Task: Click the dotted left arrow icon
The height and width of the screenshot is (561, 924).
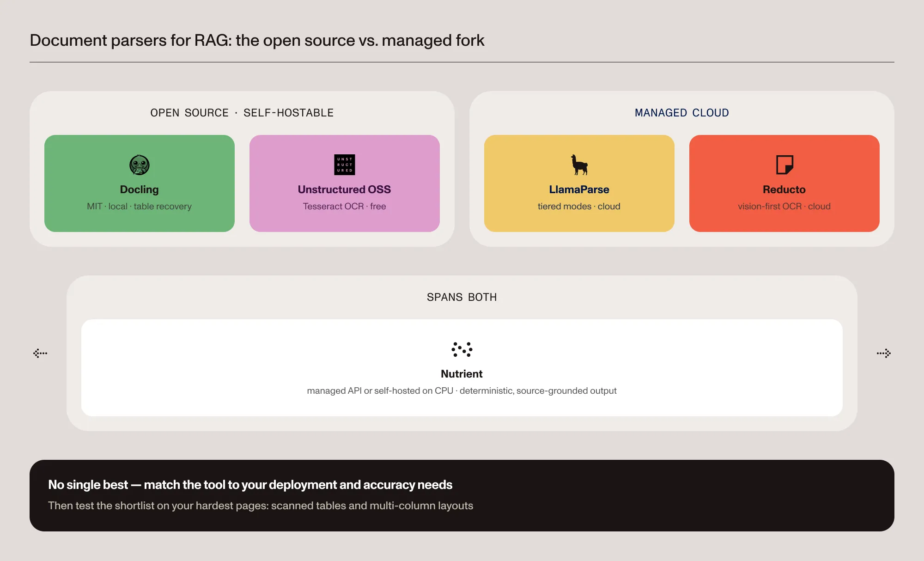Action: (40, 353)
